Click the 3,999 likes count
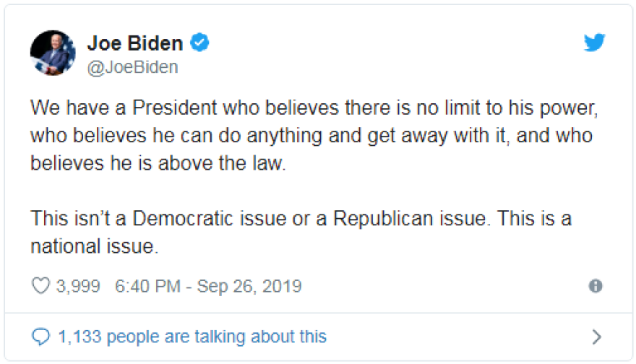636x364 pixels. 78,286
